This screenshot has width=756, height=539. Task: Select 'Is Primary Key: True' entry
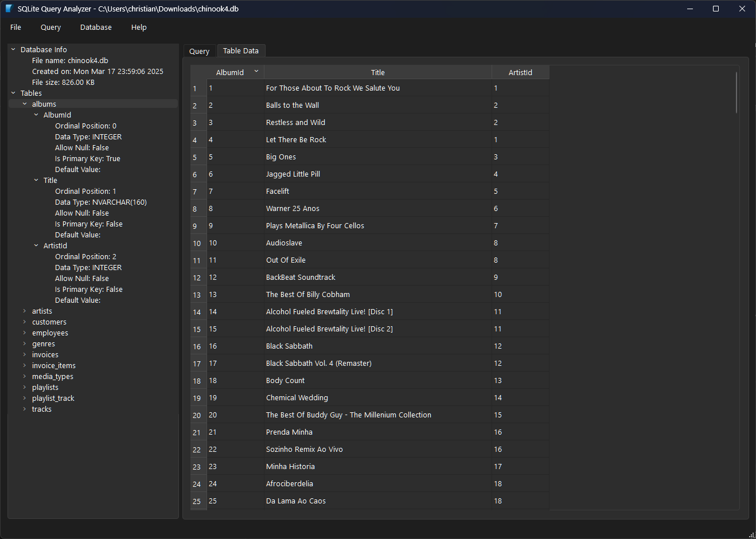pyautogui.click(x=88, y=158)
